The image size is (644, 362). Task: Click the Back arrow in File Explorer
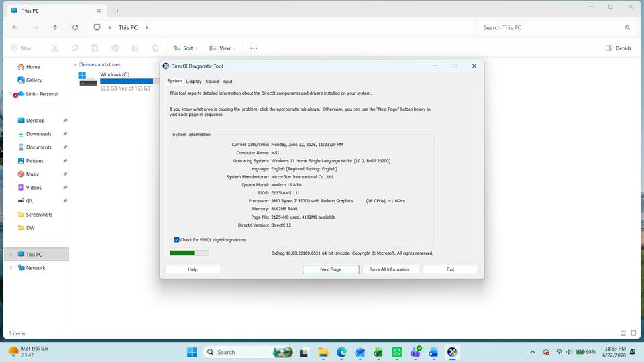pyautogui.click(x=15, y=27)
